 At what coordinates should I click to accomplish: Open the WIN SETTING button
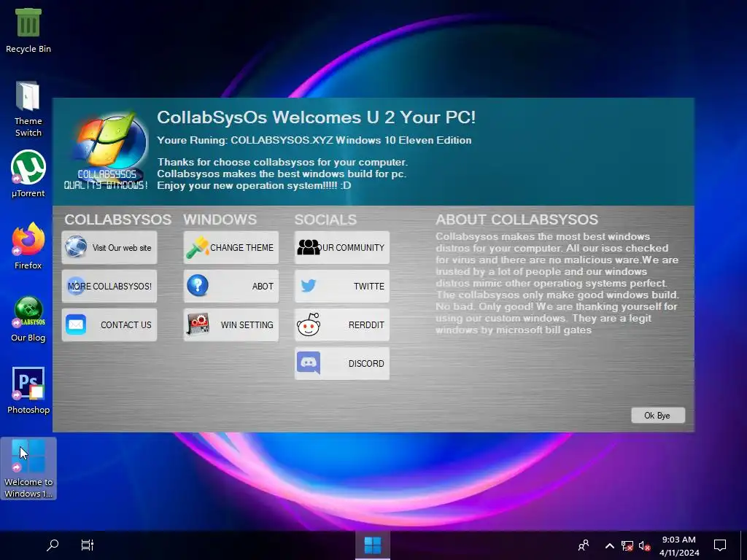tap(231, 324)
